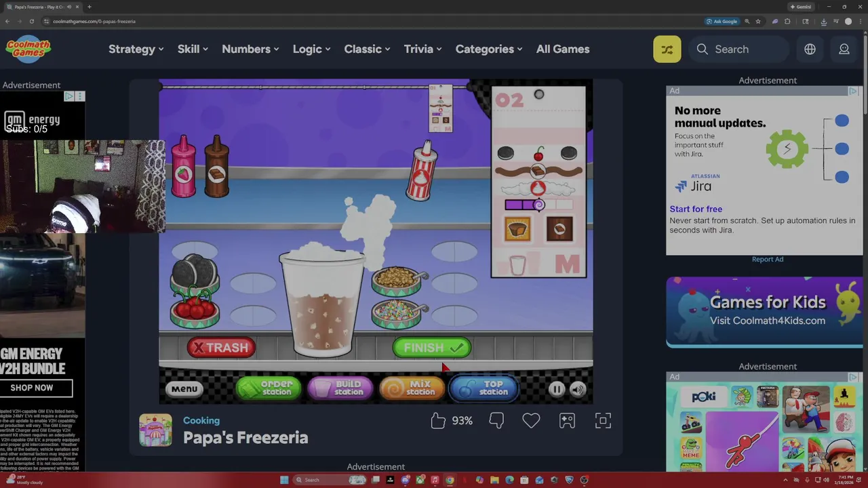Select the rainbow sprinkles shaker bowl
This screenshot has width=868, height=488.
[399, 313]
